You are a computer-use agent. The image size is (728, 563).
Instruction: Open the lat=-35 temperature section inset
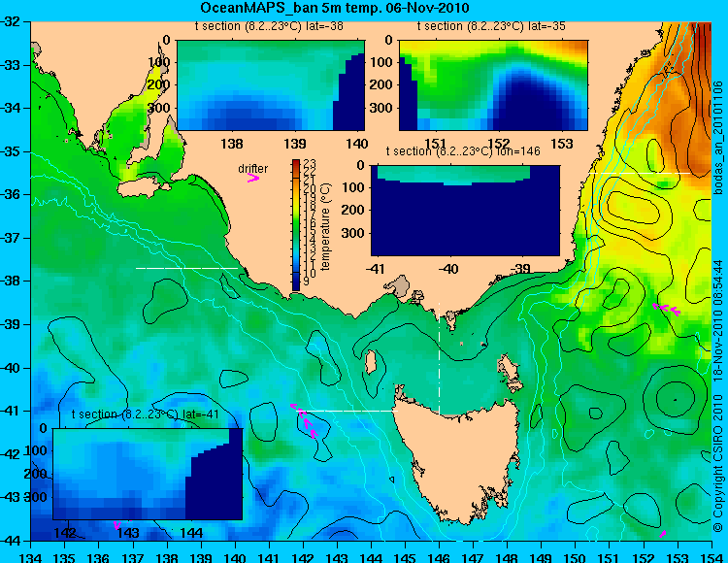[493, 85]
